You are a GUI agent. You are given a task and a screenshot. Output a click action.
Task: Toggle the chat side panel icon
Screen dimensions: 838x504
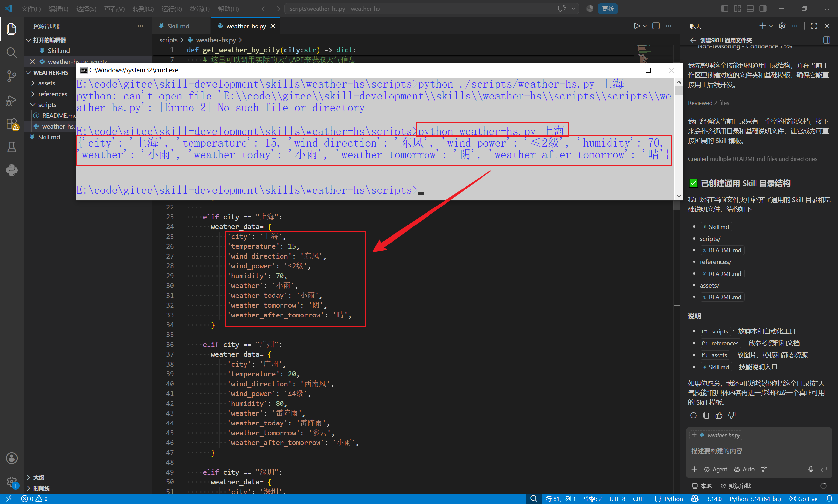point(827,40)
